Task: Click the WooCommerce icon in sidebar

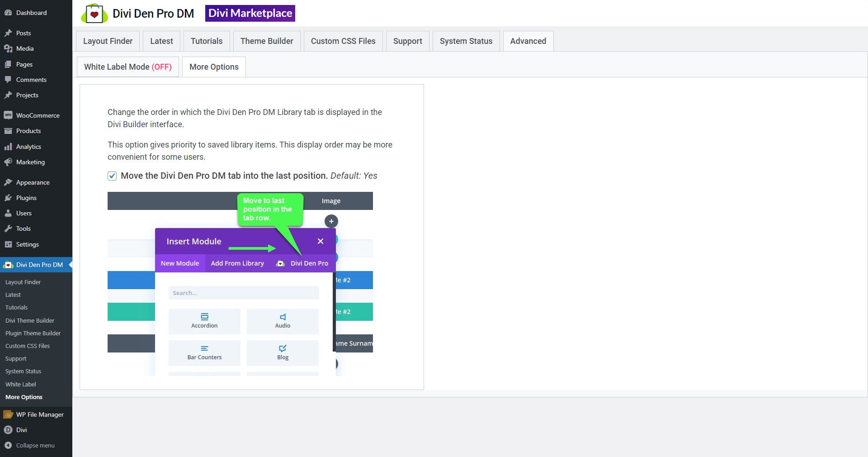Action: pos(8,115)
